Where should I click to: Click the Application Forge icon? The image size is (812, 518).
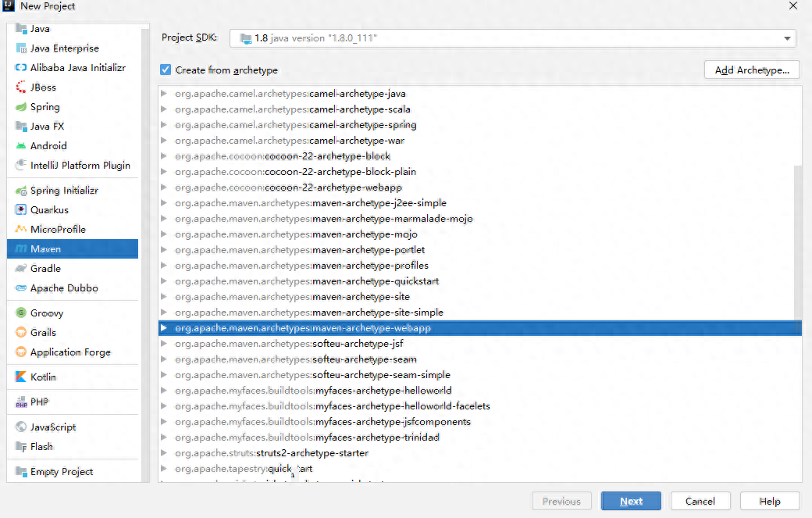tap(21, 352)
